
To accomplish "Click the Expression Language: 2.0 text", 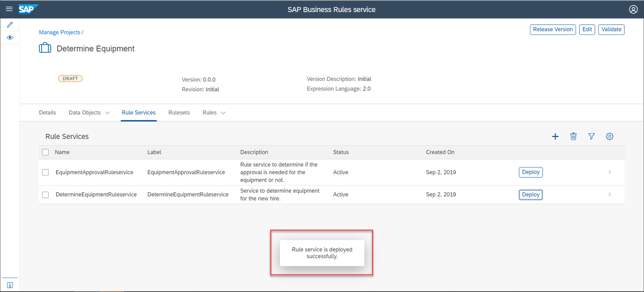I will [x=339, y=89].
